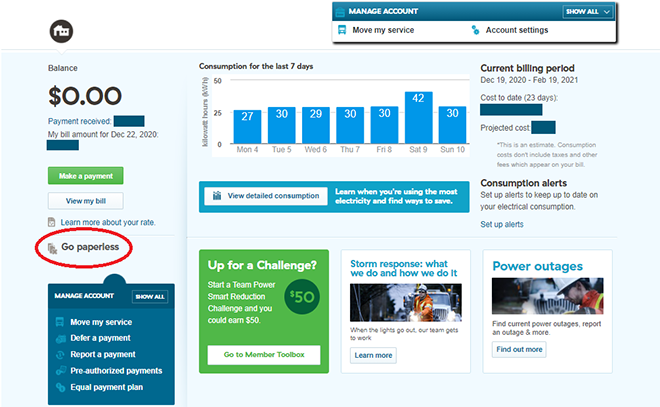
Task: Click the chart icon in View detailed consumption
Action: 212,196
